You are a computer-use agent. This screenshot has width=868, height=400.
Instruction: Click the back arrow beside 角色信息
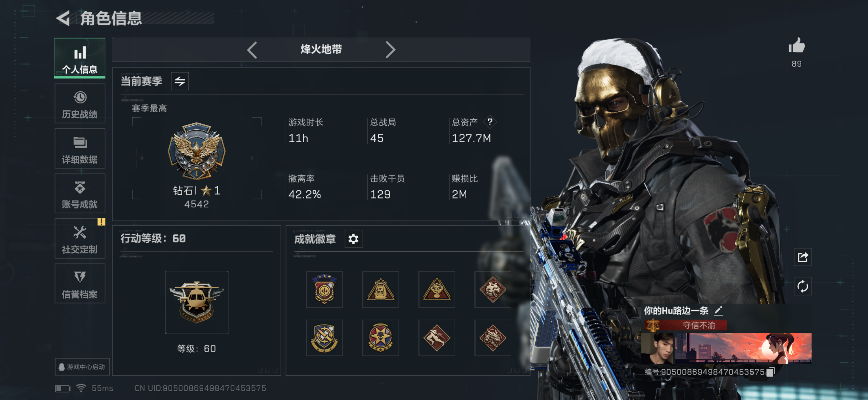[x=63, y=18]
